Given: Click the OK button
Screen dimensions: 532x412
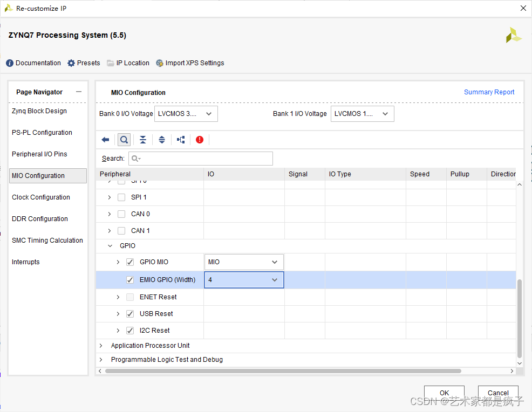Looking at the screenshot, I should (x=444, y=393).
